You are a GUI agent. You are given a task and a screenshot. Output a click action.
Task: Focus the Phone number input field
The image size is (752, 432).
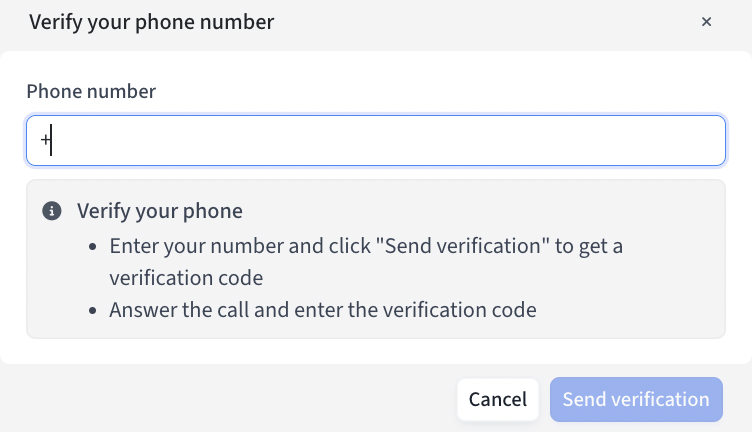(376, 140)
